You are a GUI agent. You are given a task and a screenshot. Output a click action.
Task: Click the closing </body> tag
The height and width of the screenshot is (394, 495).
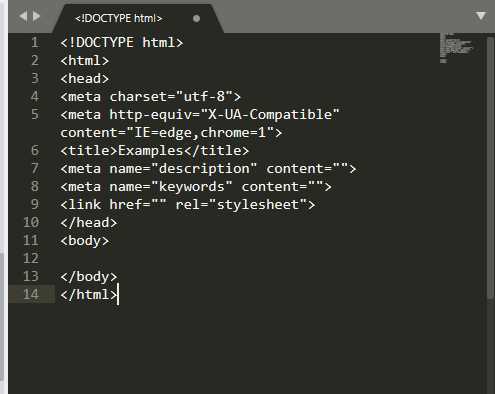[x=89, y=277]
